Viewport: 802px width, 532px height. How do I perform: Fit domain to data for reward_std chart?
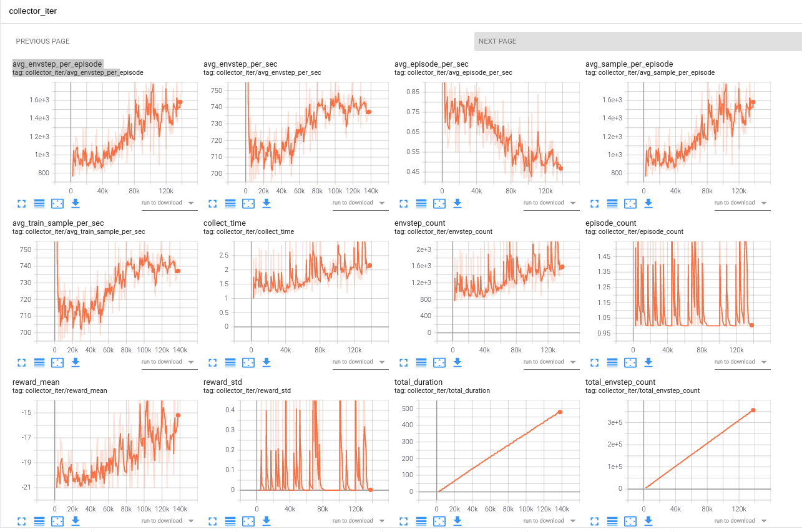click(x=248, y=521)
